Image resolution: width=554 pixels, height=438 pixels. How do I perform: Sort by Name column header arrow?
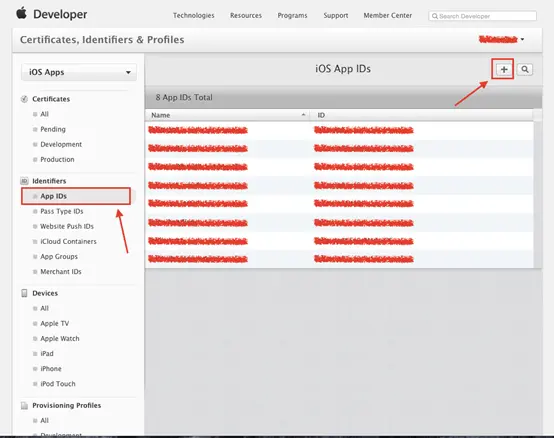[303, 115]
